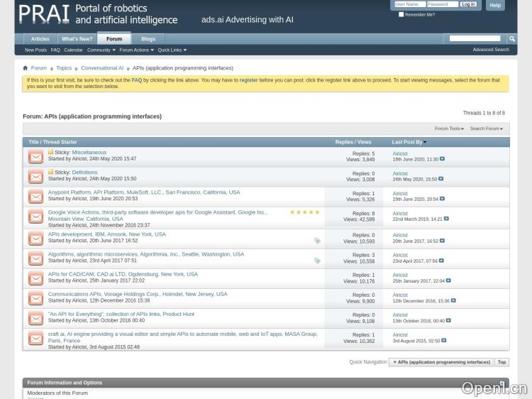The height and width of the screenshot is (399, 532).
Task: Click envelope icon of Algorithms microservices thread
Action: (x=35, y=258)
